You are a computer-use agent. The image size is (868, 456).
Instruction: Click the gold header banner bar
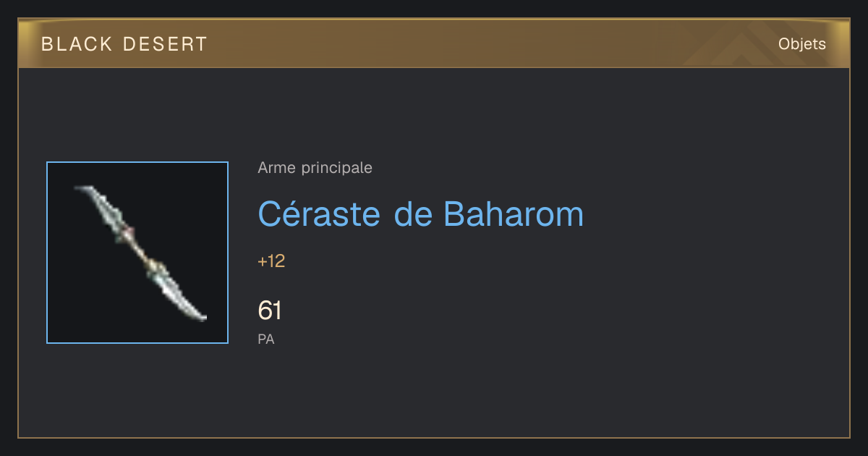coord(434,43)
